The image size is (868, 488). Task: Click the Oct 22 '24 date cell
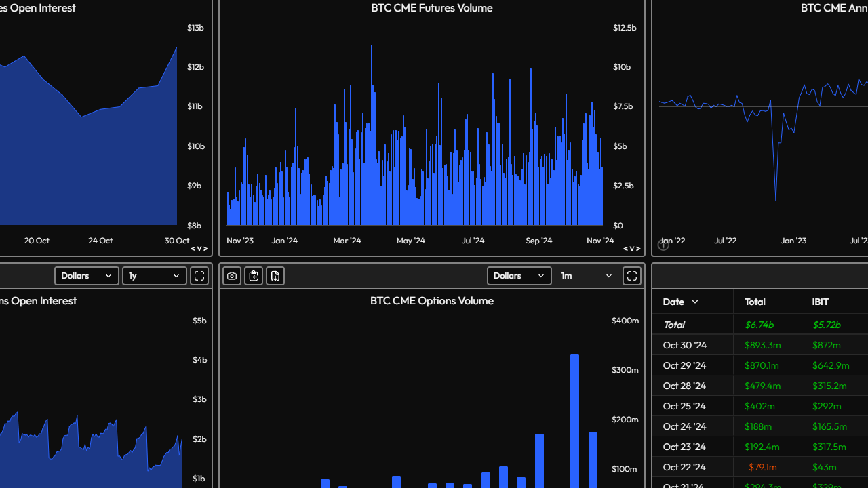(685, 467)
